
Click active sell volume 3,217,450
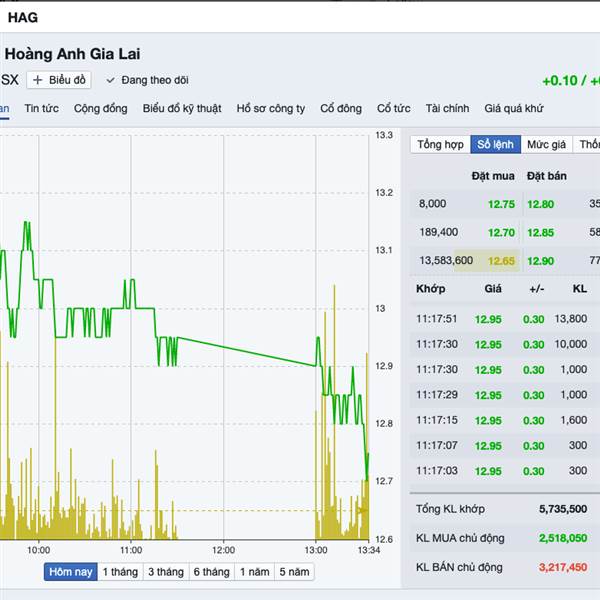(563, 567)
